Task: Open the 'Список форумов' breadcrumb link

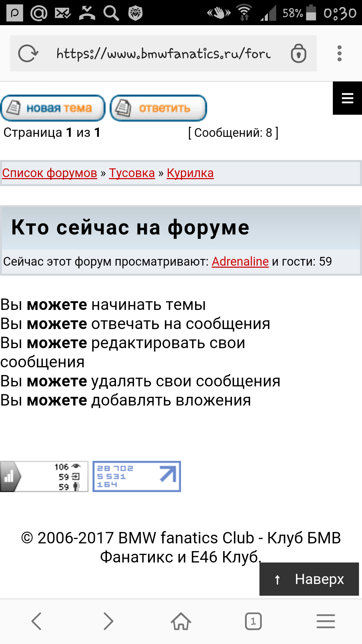Action: [x=50, y=173]
